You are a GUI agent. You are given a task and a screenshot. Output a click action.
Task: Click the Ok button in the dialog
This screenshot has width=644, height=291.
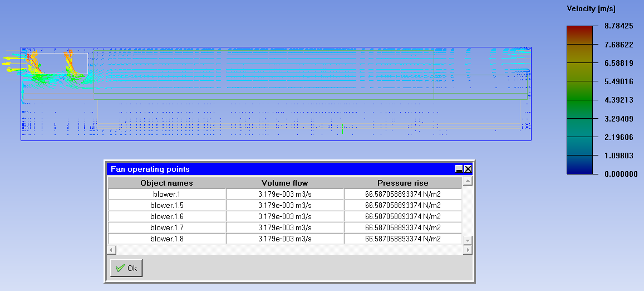[x=126, y=268]
